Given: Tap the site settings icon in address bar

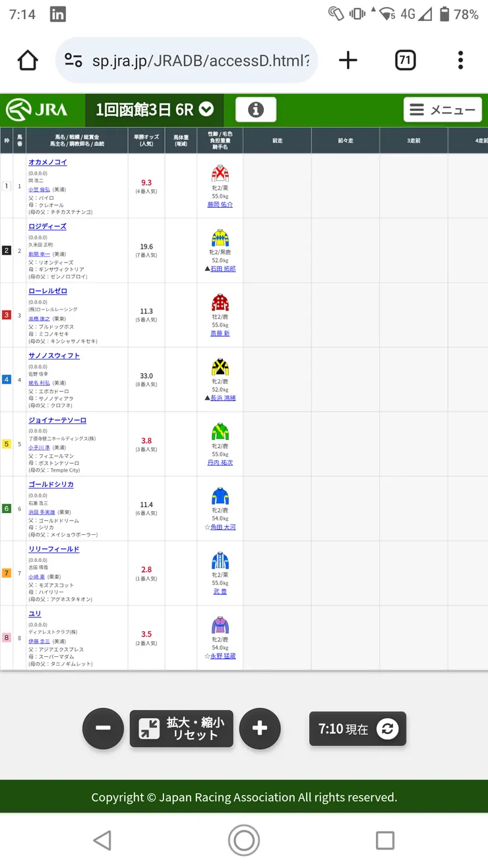Looking at the screenshot, I should point(73,61).
